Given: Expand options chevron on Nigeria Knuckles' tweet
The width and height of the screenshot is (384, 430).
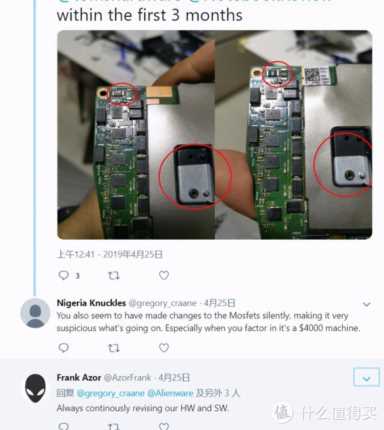Looking at the screenshot, I should (x=367, y=304).
